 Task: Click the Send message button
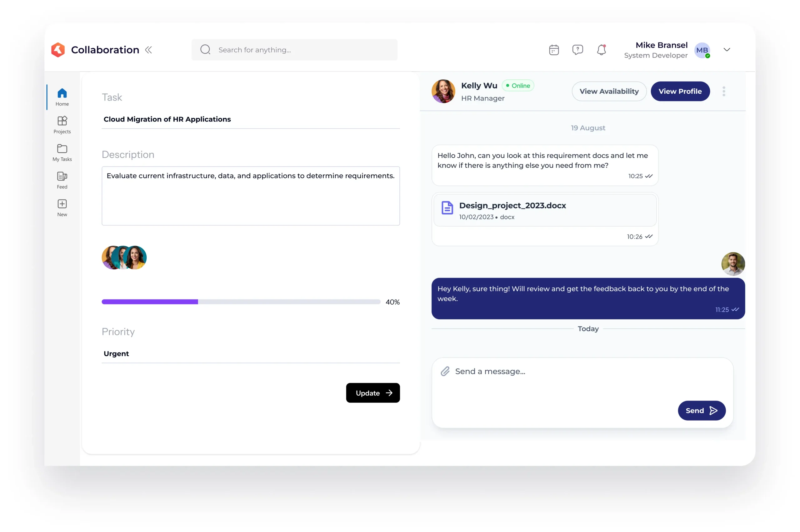(x=702, y=410)
